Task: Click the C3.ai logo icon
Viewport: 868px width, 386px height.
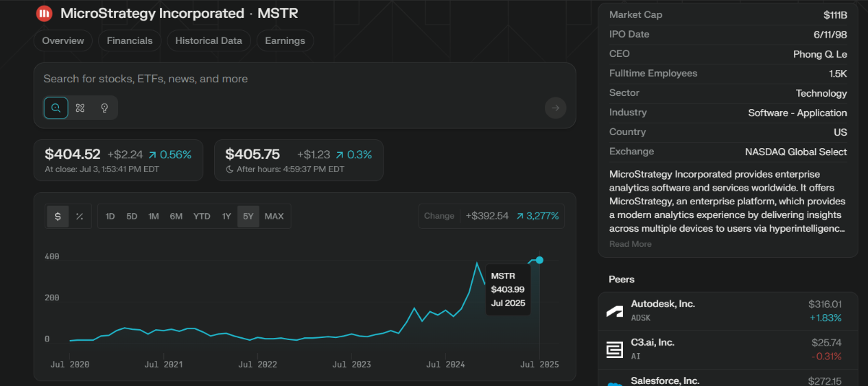Action: (x=614, y=350)
